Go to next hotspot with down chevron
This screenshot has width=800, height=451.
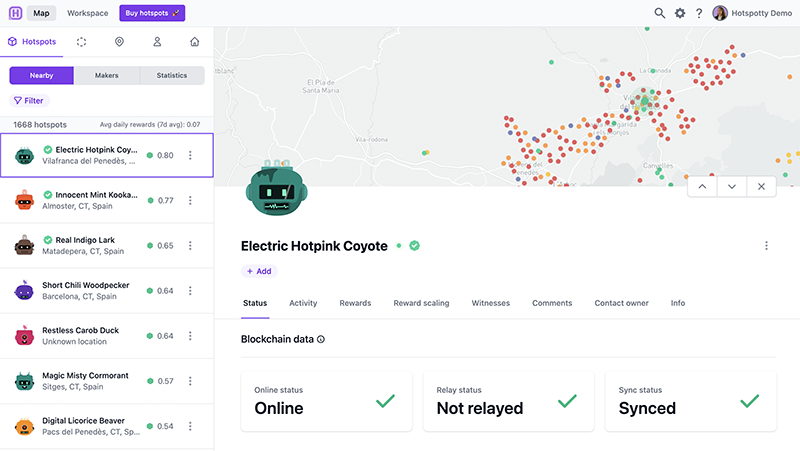click(x=732, y=187)
